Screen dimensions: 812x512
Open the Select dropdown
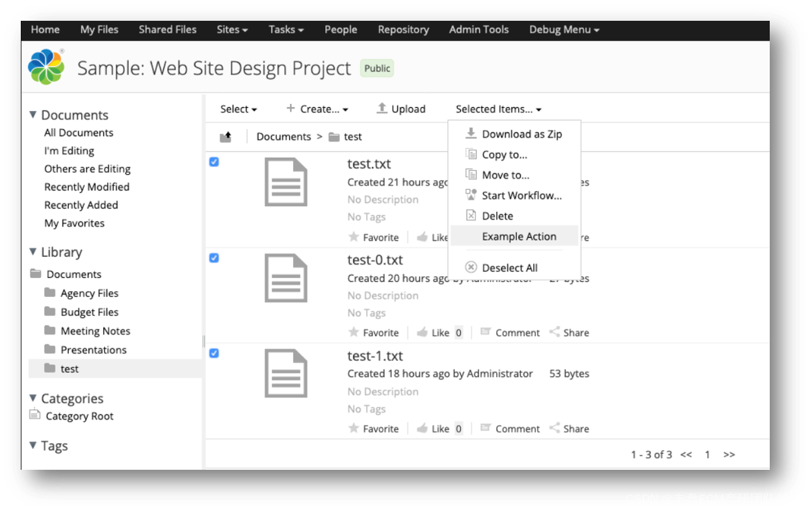[239, 109]
